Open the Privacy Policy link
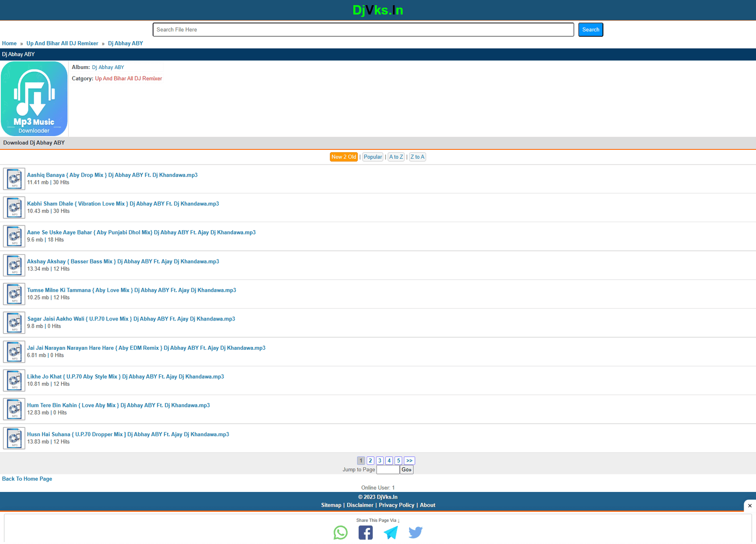 [x=396, y=505]
